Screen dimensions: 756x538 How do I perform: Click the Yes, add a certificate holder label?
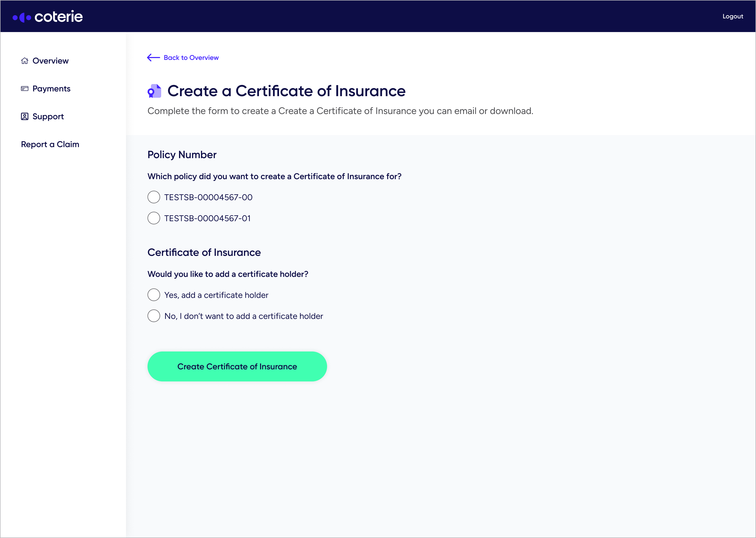[216, 295]
